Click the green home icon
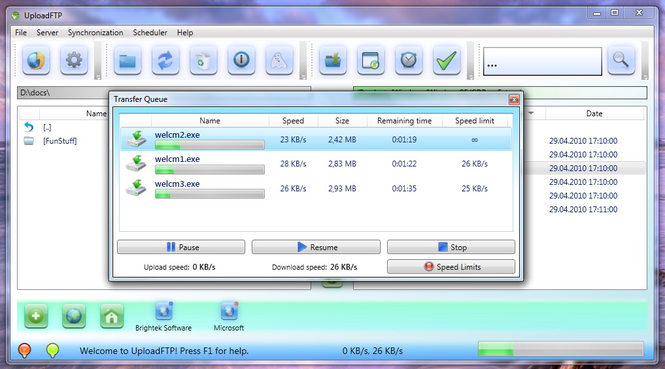Image resolution: width=665 pixels, height=369 pixels. pos(112,316)
